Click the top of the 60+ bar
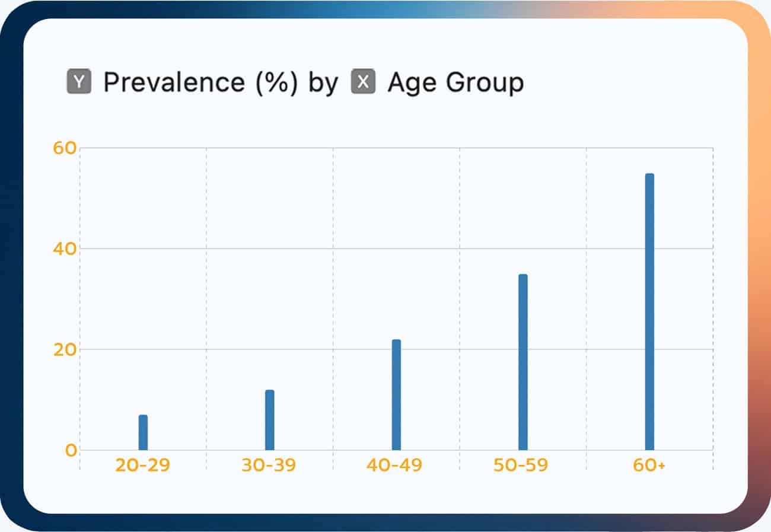Screen dimensions: 771x532 click(x=649, y=176)
